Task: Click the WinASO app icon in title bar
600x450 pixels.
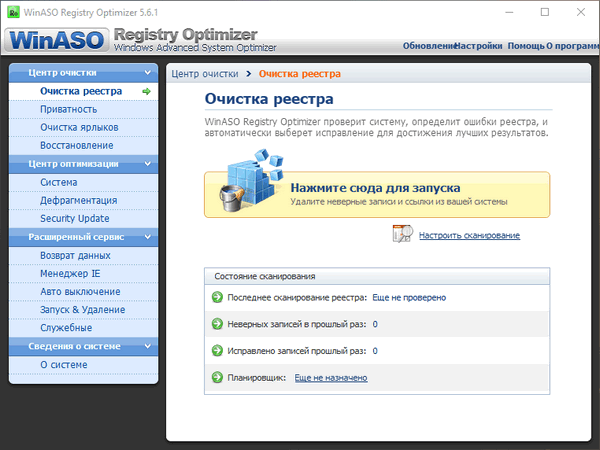Action: (13, 12)
